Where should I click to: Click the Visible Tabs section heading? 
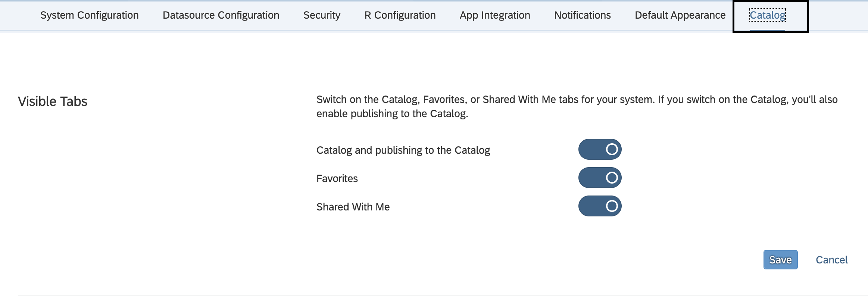(53, 101)
